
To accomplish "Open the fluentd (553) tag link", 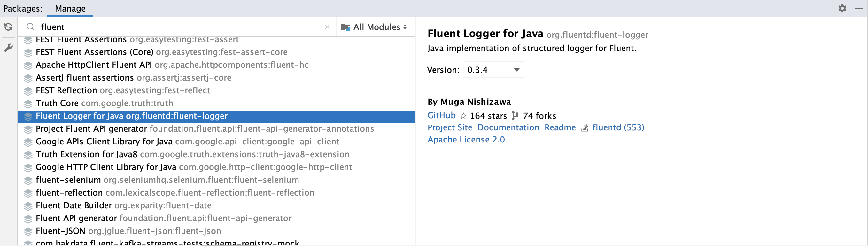I will pos(618,127).
